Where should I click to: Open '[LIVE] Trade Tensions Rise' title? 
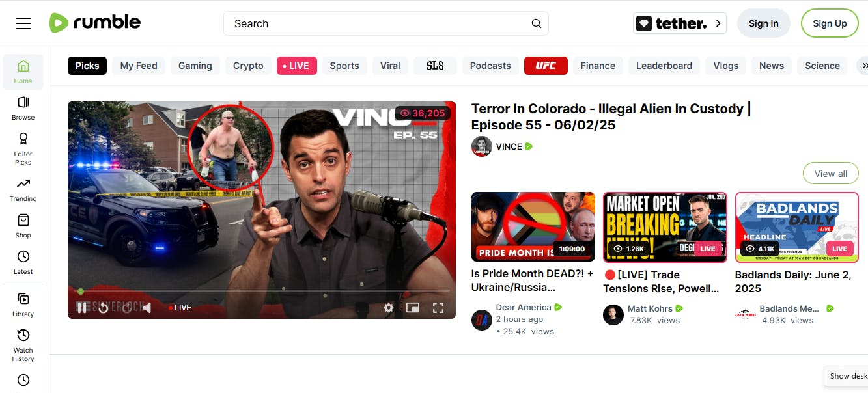click(661, 282)
